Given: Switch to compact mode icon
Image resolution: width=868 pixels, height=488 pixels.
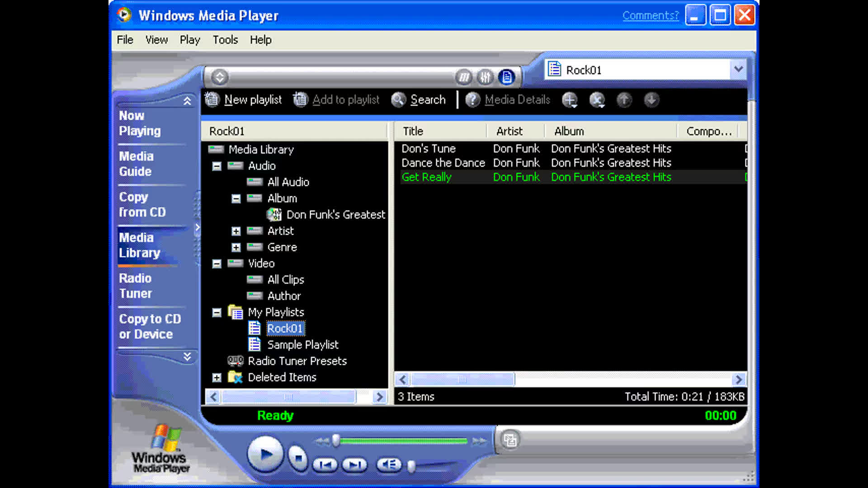Looking at the screenshot, I should [510, 440].
